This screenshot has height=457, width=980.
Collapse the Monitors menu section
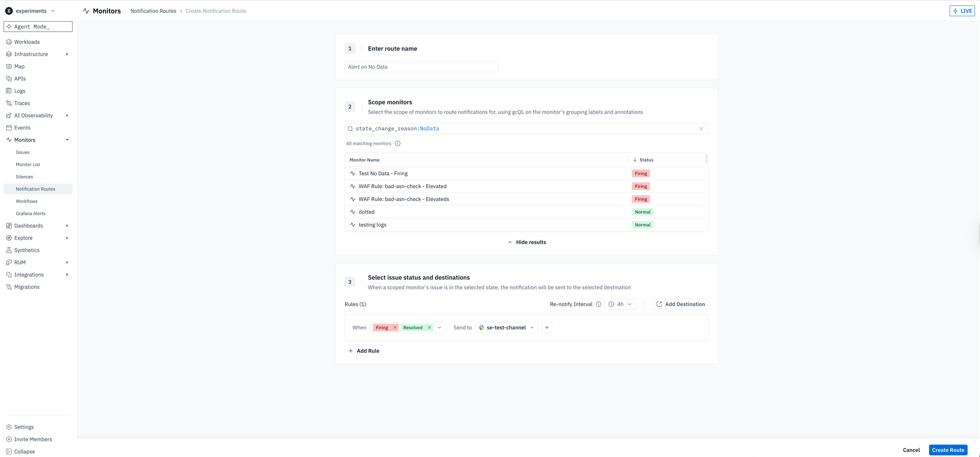pyautogui.click(x=67, y=140)
